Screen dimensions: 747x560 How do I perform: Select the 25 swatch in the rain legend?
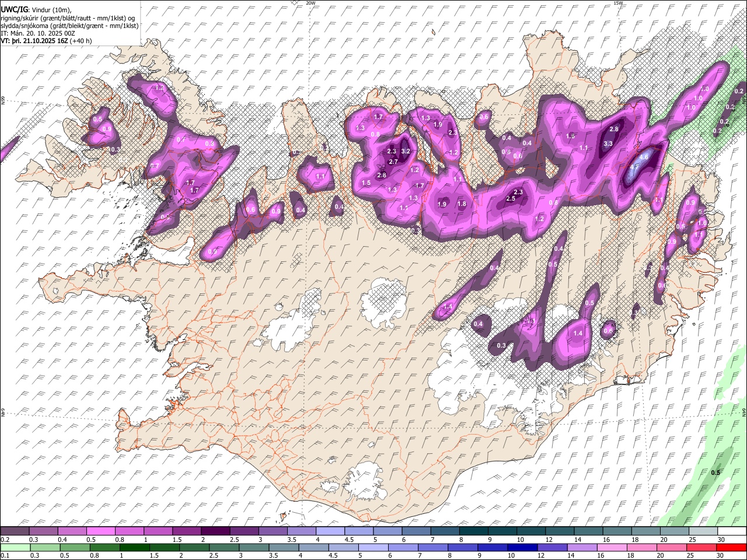coord(702,547)
